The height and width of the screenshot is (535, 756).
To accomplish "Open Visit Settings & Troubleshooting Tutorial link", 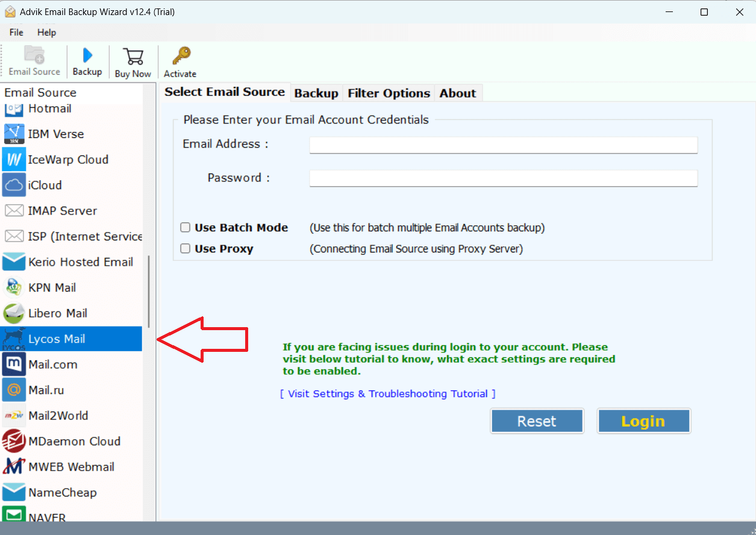I will 388,394.
